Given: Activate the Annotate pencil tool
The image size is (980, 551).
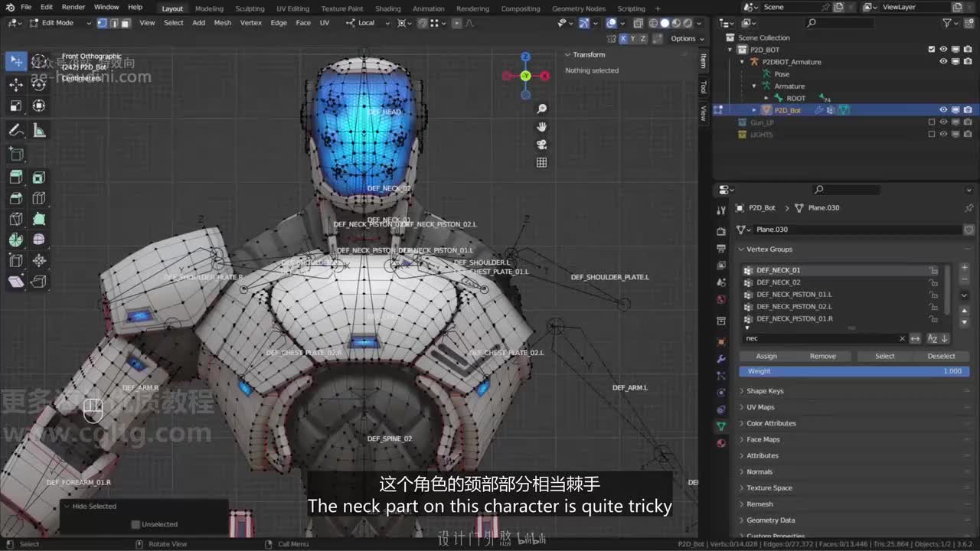Looking at the screenshot, I should pyautogui.click(x=16, y=131).
